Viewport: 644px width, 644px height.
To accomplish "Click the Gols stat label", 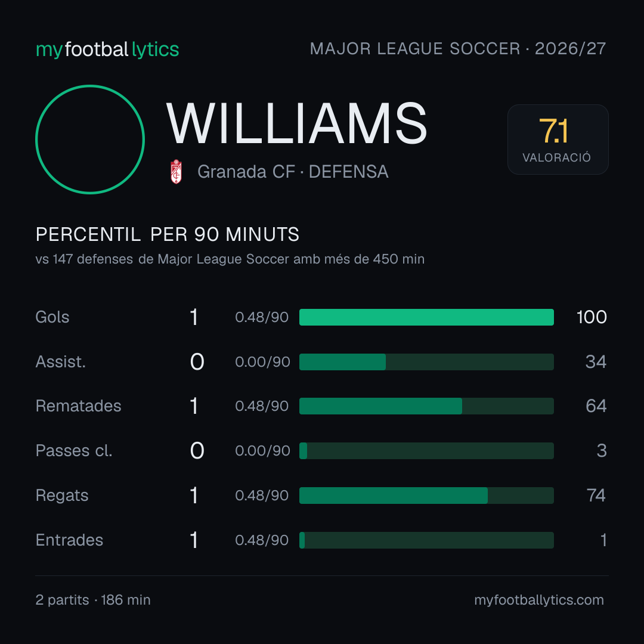I will point(52,317).
